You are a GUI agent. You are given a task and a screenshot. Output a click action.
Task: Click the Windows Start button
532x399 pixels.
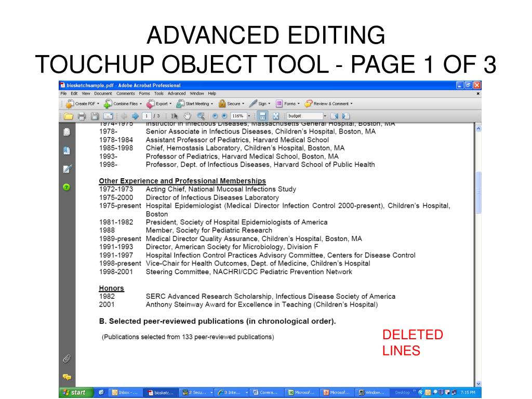[x=76, y=392]
